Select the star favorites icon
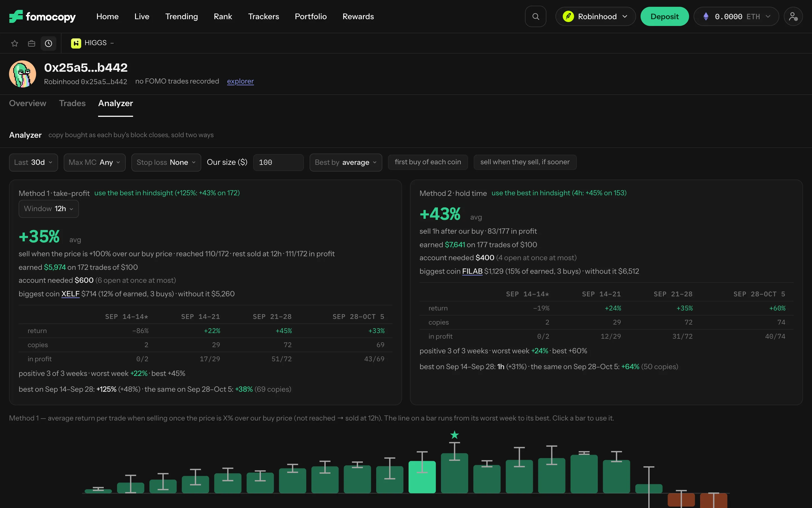 14,43
